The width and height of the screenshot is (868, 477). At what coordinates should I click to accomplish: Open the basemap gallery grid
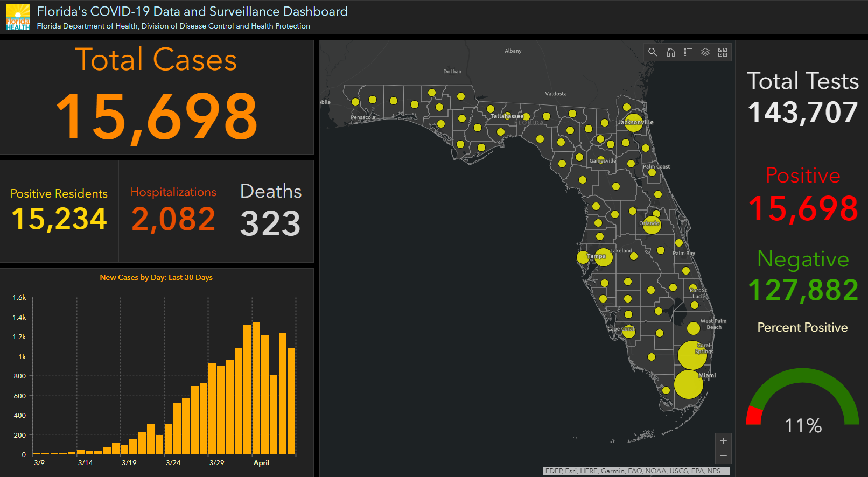pyautogui.click(x=723, y=52)
